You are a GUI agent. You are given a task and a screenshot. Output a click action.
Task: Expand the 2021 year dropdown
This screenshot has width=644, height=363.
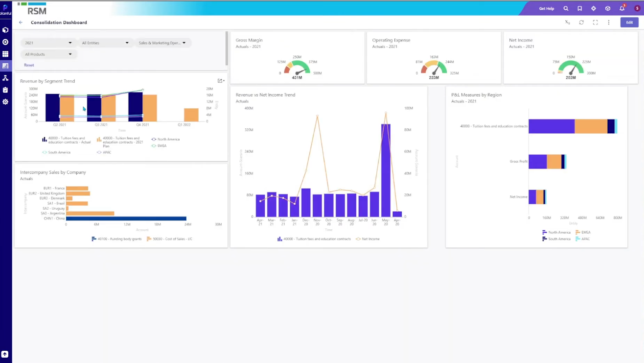tap(48, 43)
